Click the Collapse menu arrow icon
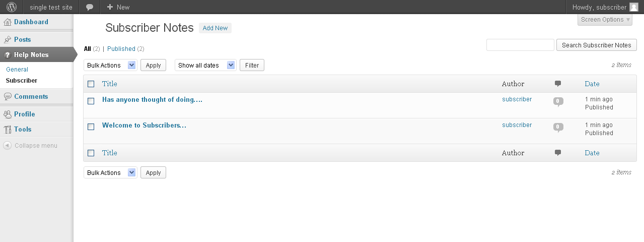The width and height of the screenshot is (644, 242). click(x=7, y=146)
